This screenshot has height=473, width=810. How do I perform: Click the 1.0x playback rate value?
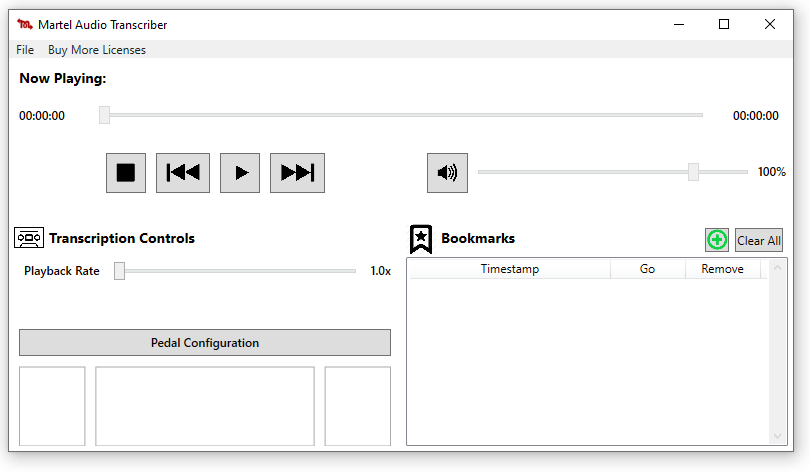tap(380, 271)
